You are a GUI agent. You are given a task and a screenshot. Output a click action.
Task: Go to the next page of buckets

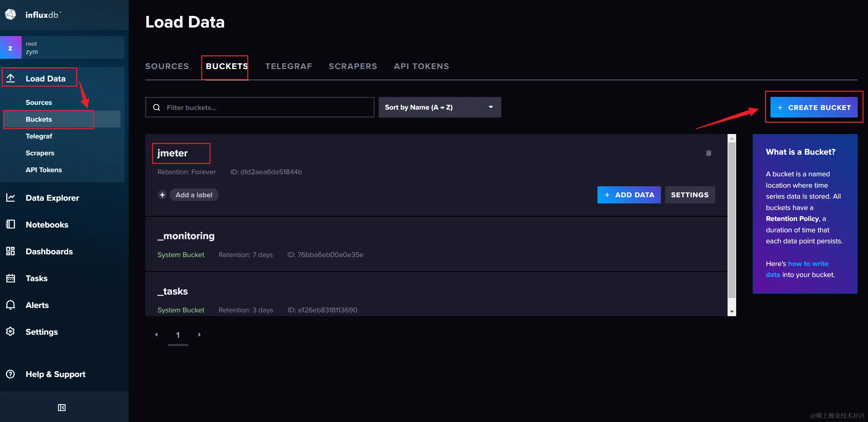[199, 334]
